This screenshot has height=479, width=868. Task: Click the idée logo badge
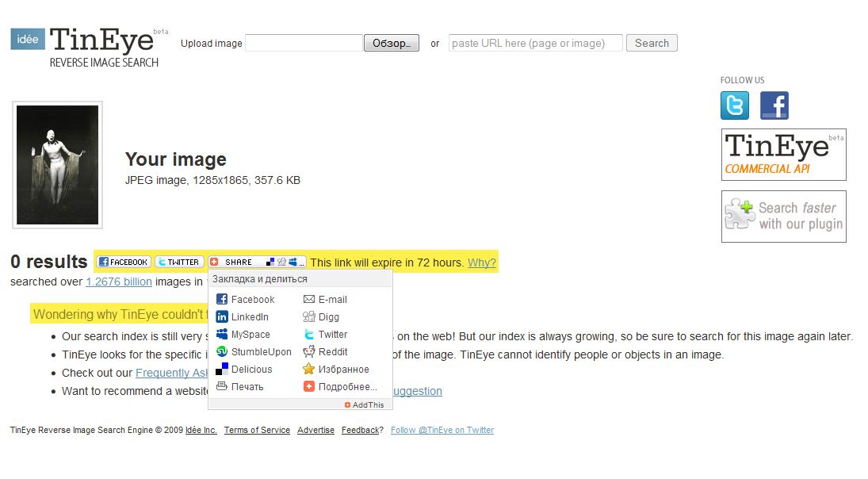pos(28,39)
